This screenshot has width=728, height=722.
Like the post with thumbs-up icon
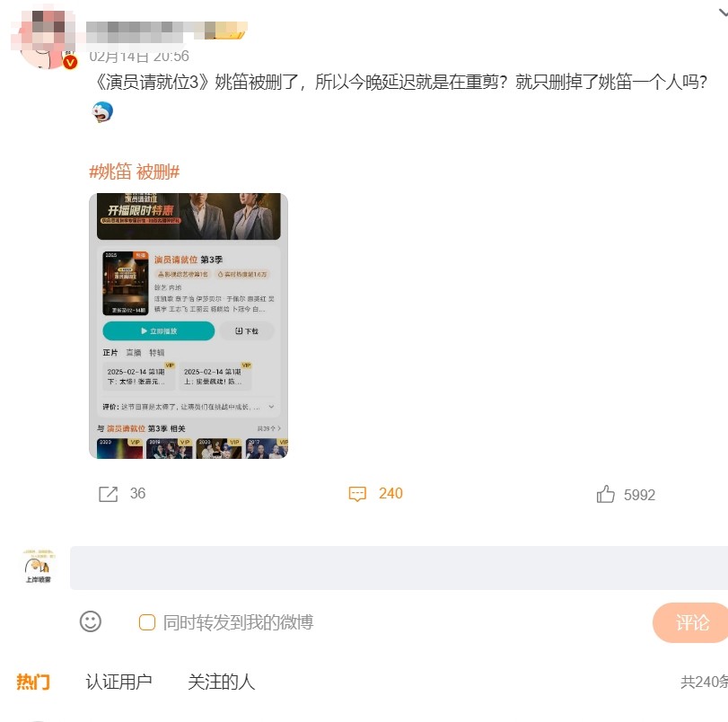[605, 494]
